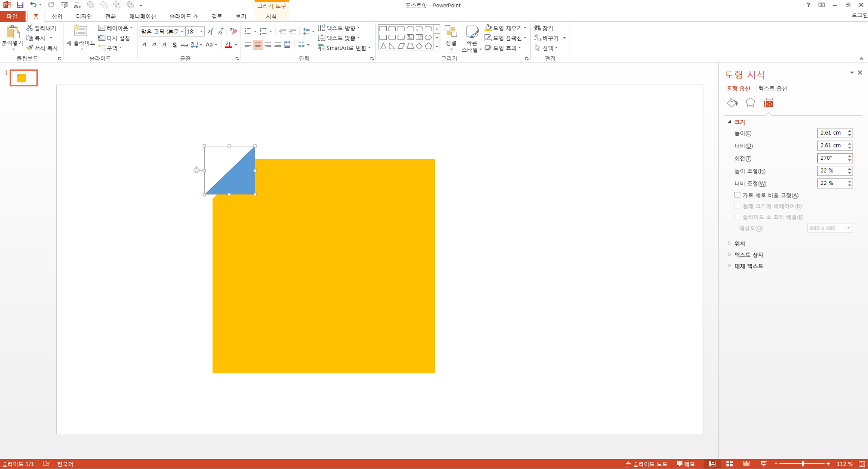This screenshot has height=469, width=868.
Task: Click the New Slide icon
Action: [80, 31]
